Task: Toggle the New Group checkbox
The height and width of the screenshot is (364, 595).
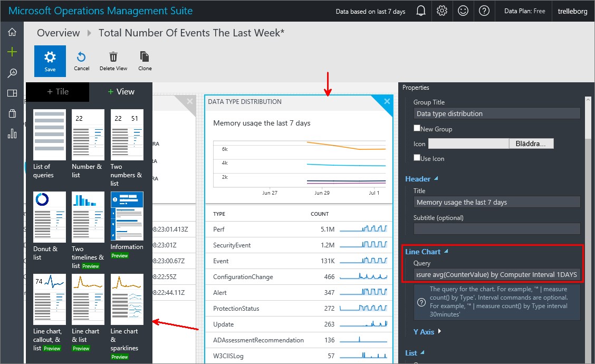Action: tap(417, 128)
